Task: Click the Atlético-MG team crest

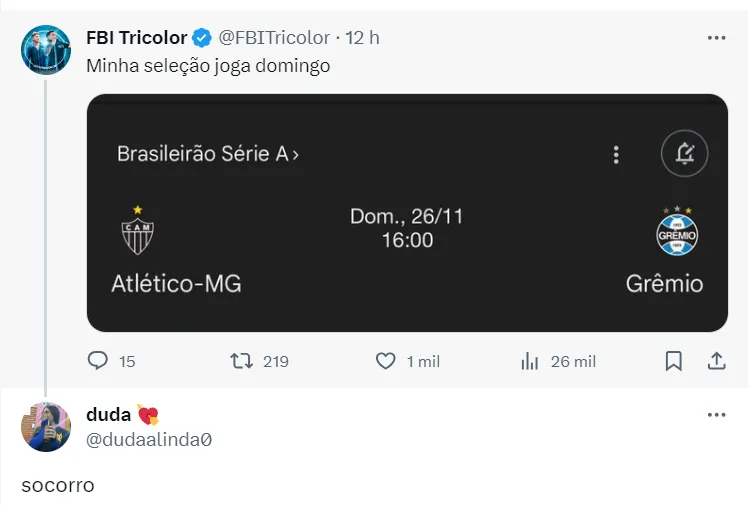Action: coord(137,230)
